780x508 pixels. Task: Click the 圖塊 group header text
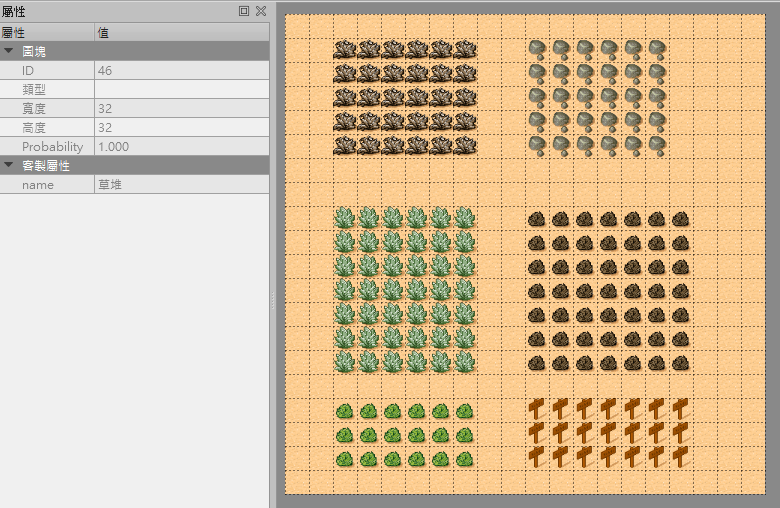coord(34,51)
